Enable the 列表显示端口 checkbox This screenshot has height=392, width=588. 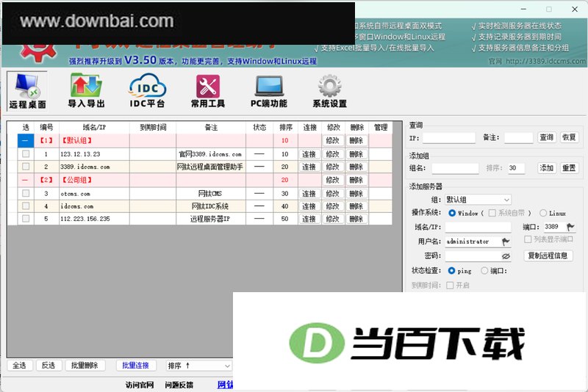[528, 239]
